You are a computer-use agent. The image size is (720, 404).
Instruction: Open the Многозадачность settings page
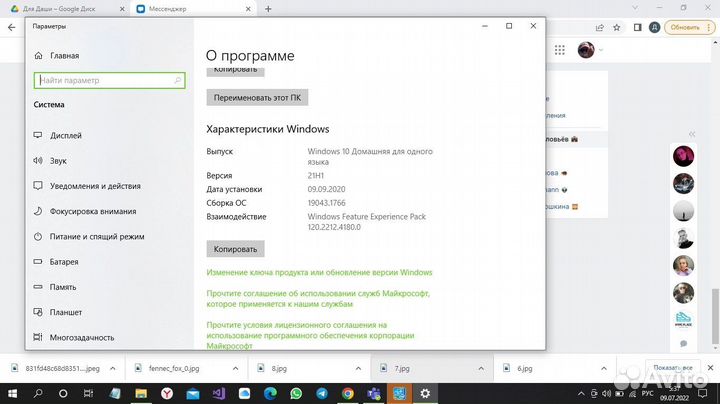pos(74,337)
